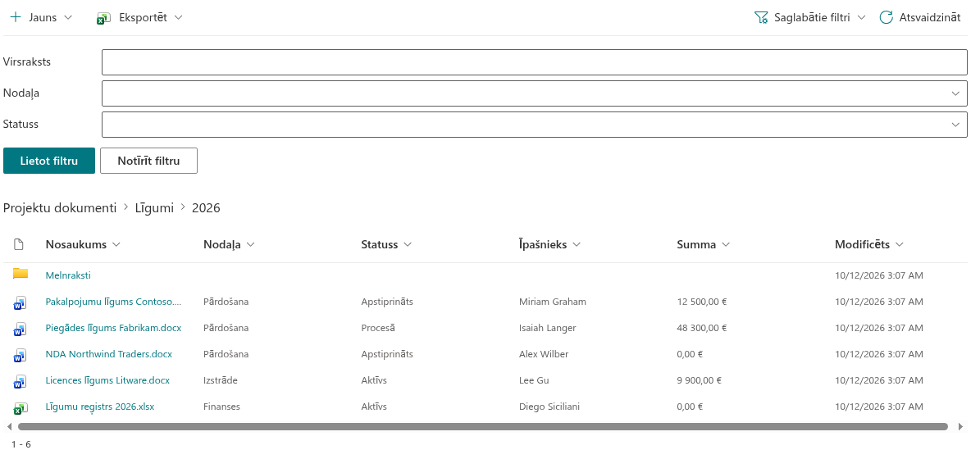980x459 pixels.
Task: Click the Notīrīt filtru button
Action: click(148, 161)
